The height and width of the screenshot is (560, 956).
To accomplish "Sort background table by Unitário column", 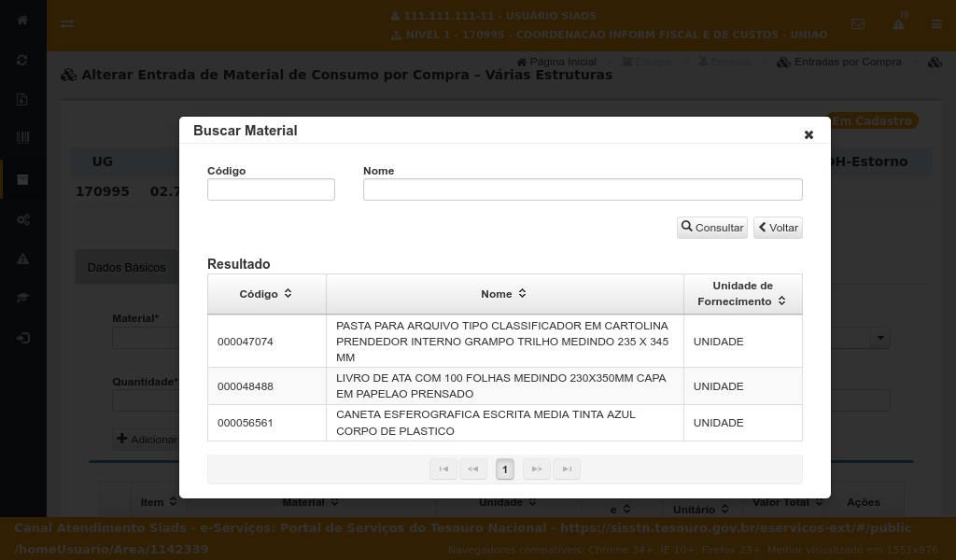I will click(x=701, y=509).
